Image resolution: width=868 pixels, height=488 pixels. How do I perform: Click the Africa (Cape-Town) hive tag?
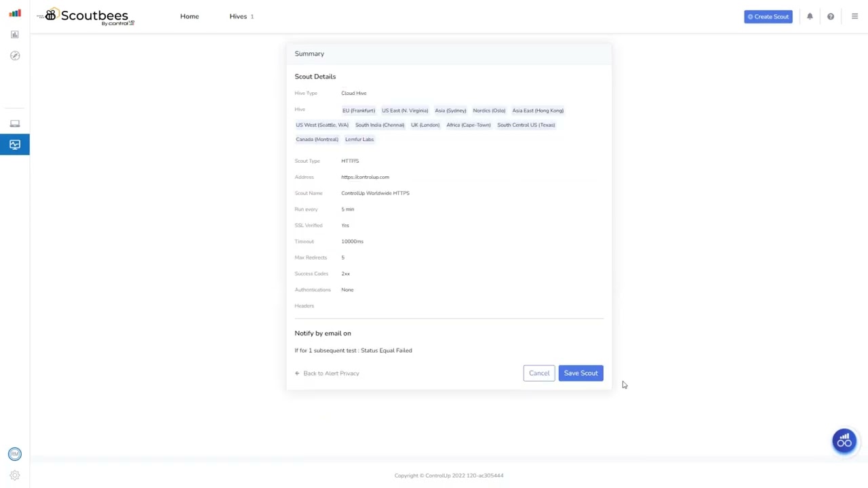click(469, 125)
